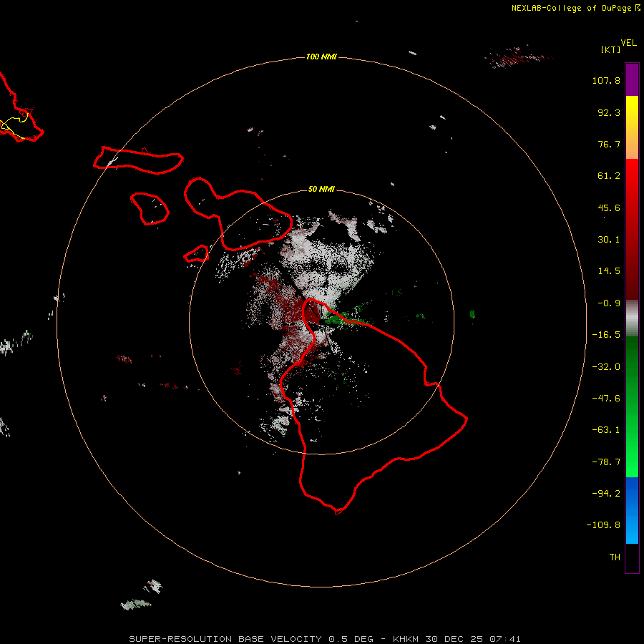Click the 92.3 velocity scale value

point(609,112)
